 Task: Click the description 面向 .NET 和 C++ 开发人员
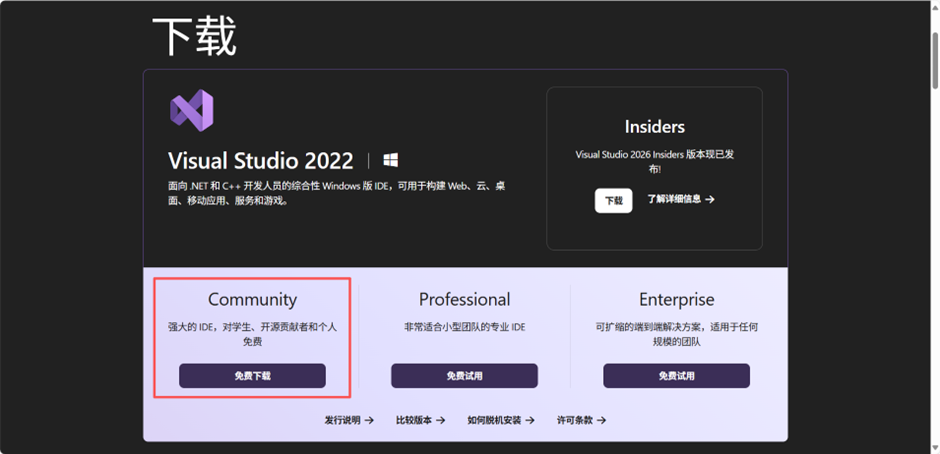click(x=336, y=193)
